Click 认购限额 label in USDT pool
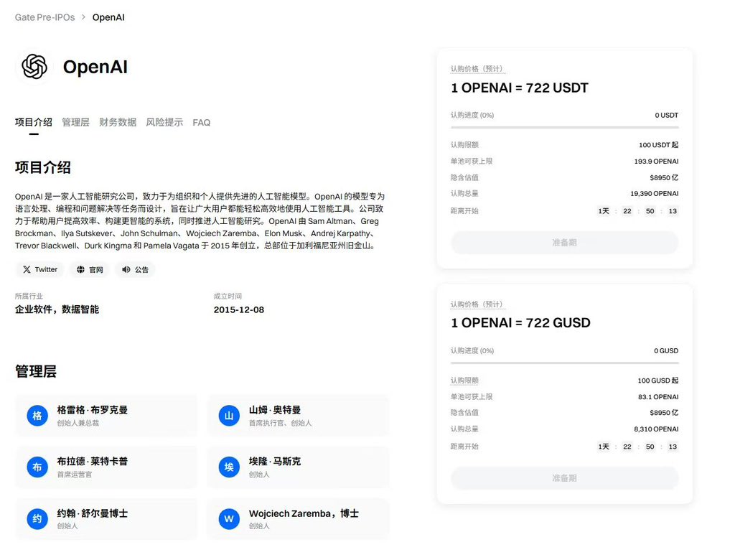Image resolution: width=735 pixels, height=560 pixels. (x=464, y=145)
